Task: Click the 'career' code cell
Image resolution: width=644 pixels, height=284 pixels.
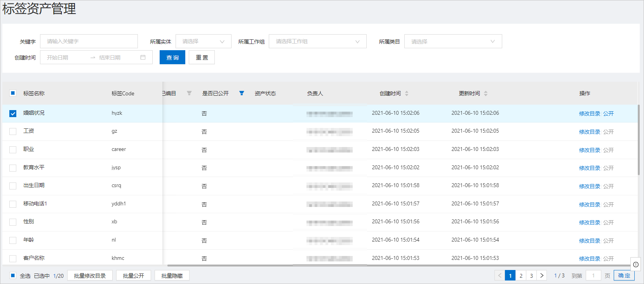Action: click(x=118, y=149)
